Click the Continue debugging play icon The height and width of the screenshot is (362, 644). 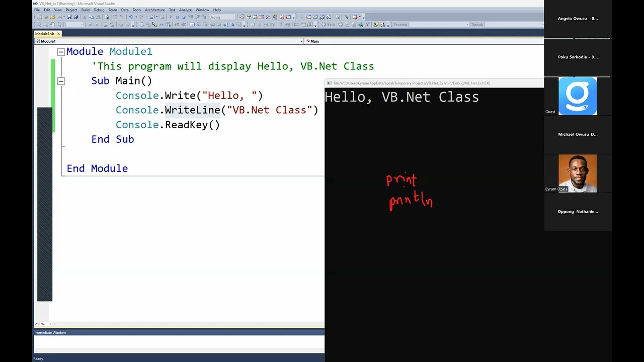coord(171,17)
